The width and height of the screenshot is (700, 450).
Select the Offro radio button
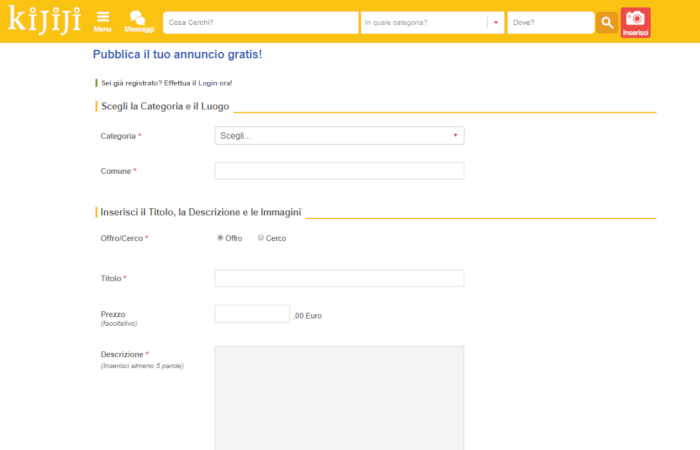coord(220,238)
